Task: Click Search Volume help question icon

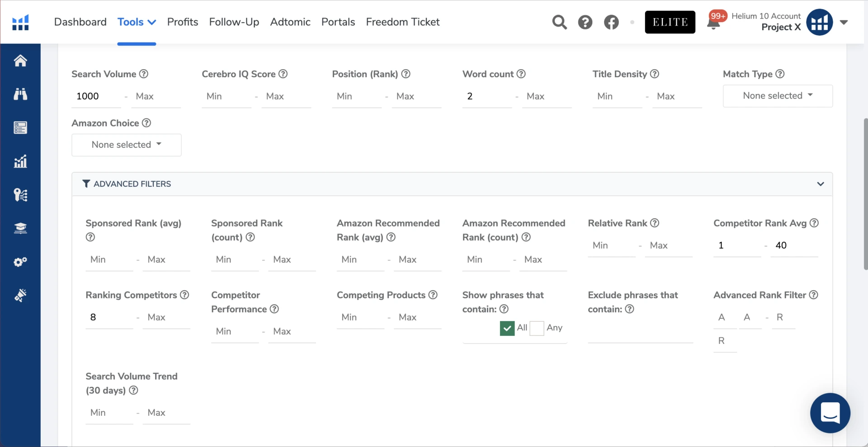Action: tap(144, 74)
